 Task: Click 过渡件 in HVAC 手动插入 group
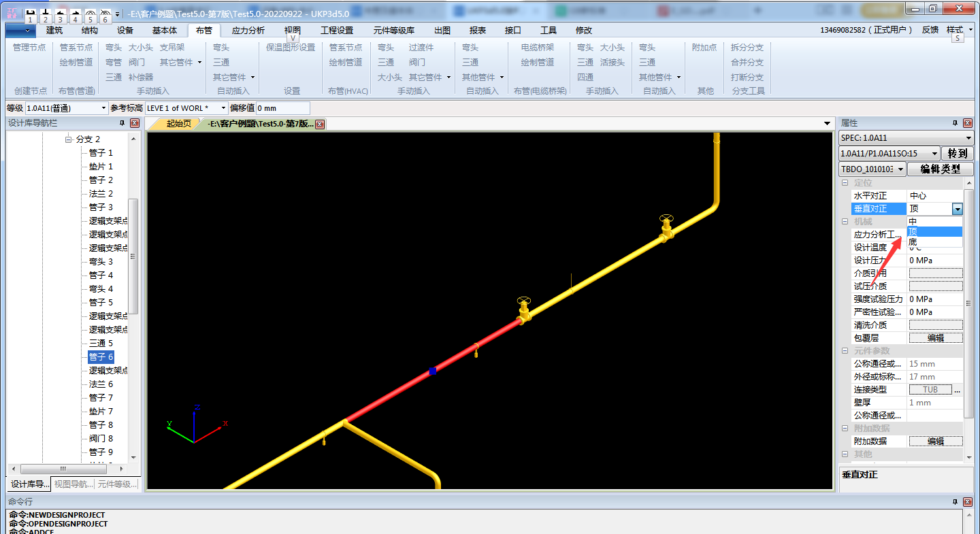(x=421, y=48)
